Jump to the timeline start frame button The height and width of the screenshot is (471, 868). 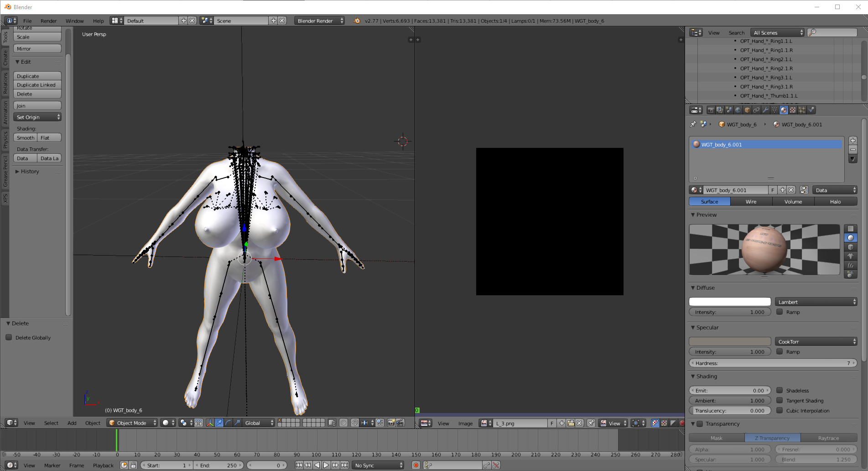299,466
